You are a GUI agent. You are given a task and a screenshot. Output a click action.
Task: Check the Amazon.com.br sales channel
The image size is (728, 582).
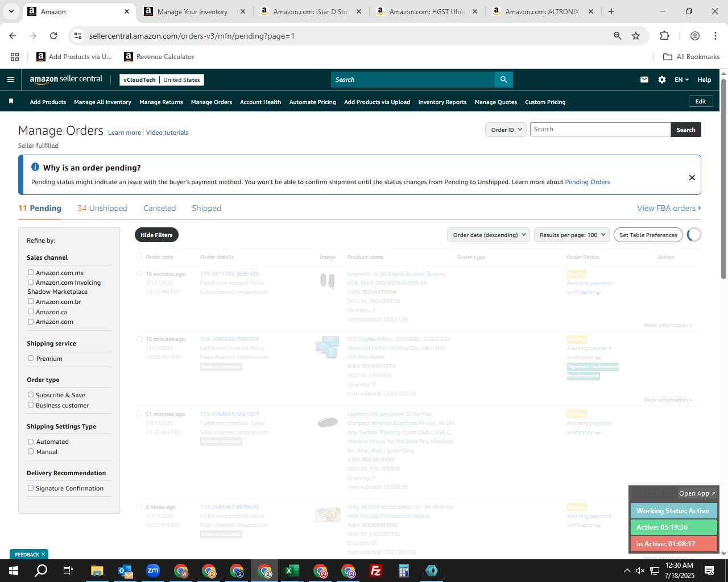click(31, 301)
